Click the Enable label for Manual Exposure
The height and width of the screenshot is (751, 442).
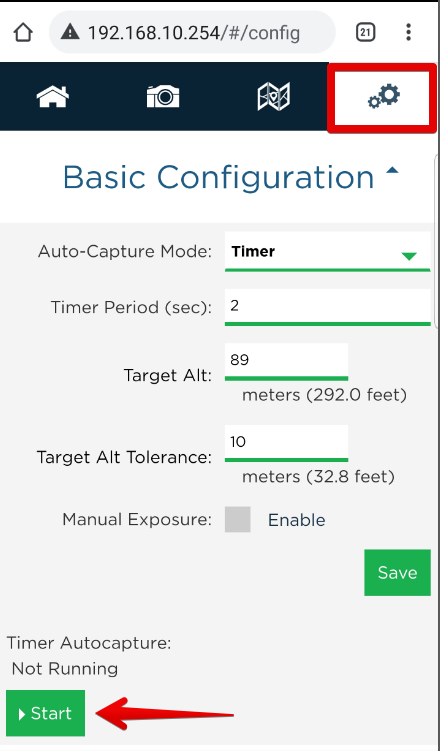296,520
